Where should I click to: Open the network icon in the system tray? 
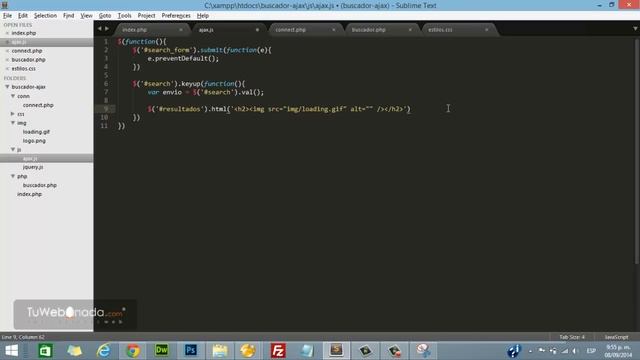pyautogui.click(x=565, y=351)
